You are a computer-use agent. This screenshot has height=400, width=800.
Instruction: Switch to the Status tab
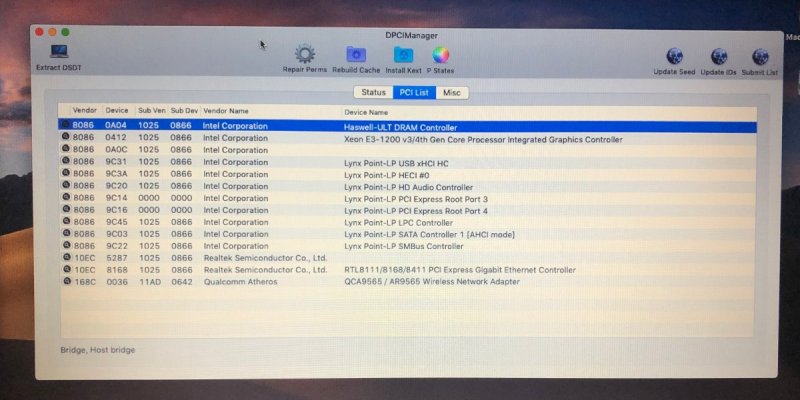point(373,92)
